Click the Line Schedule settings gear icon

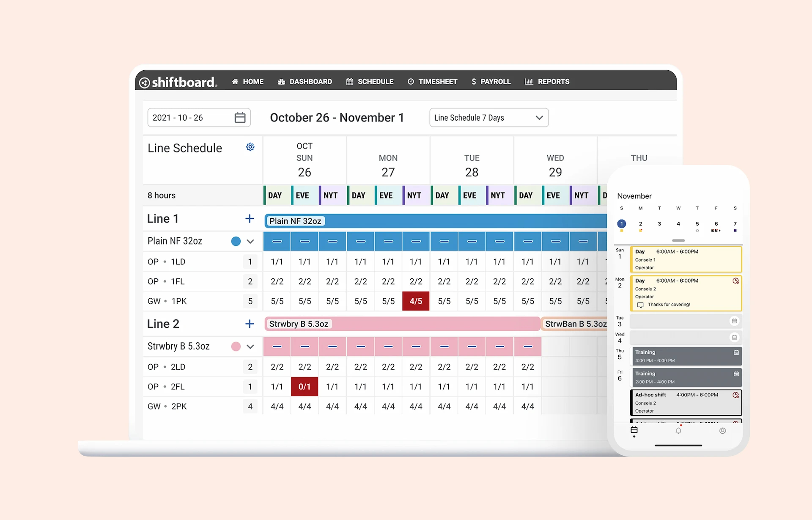250,147
